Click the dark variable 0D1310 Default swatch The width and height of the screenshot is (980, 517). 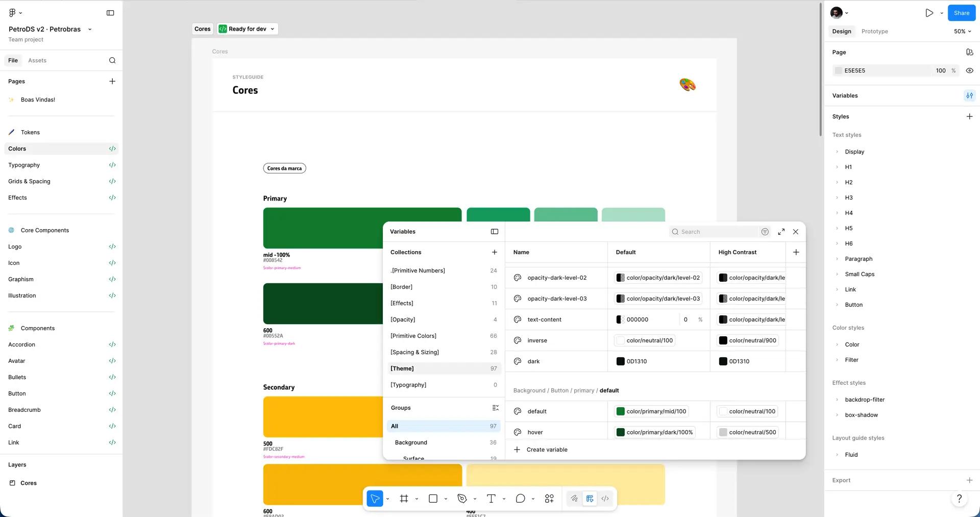620,361
